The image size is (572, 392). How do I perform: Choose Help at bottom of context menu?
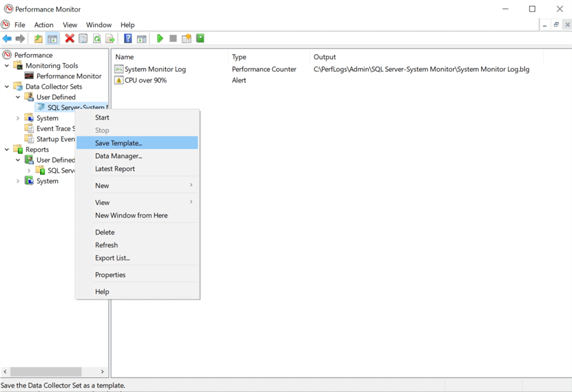[137, 292]
